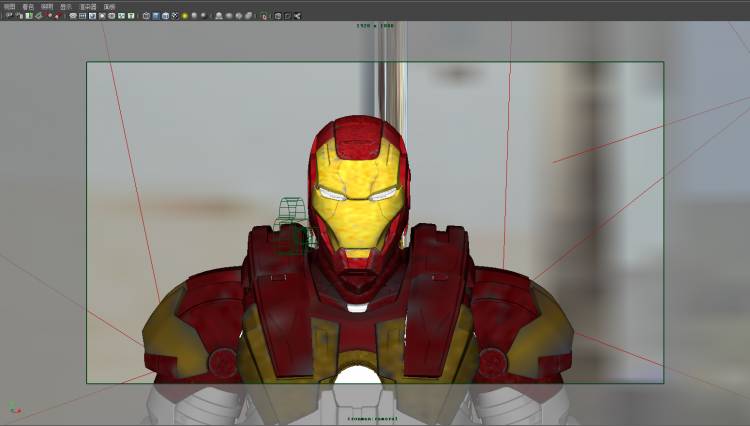The width and height of the screenshot is (750, 426).
Task: Open the 着色 (Shading) panel menu
Action: 28,7
